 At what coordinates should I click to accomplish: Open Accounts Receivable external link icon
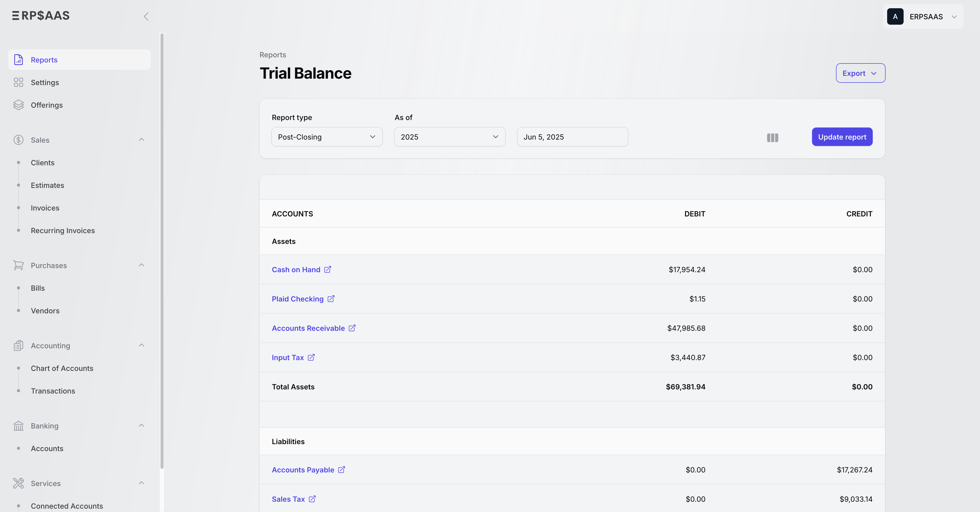(352, 328)
